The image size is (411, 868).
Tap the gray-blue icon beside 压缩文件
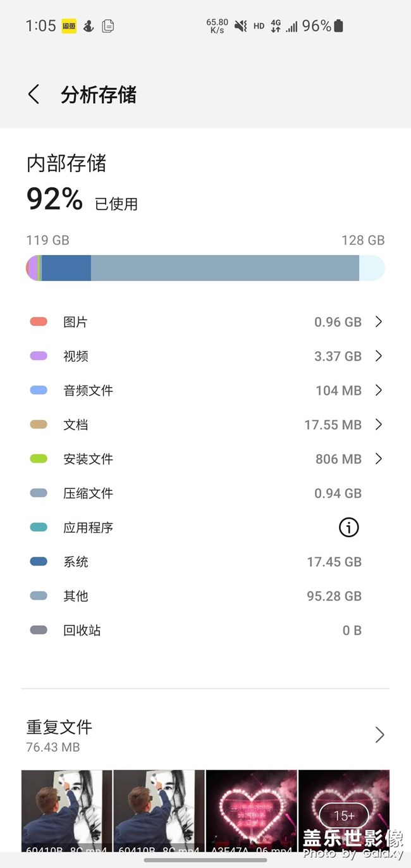coord(37,493)
